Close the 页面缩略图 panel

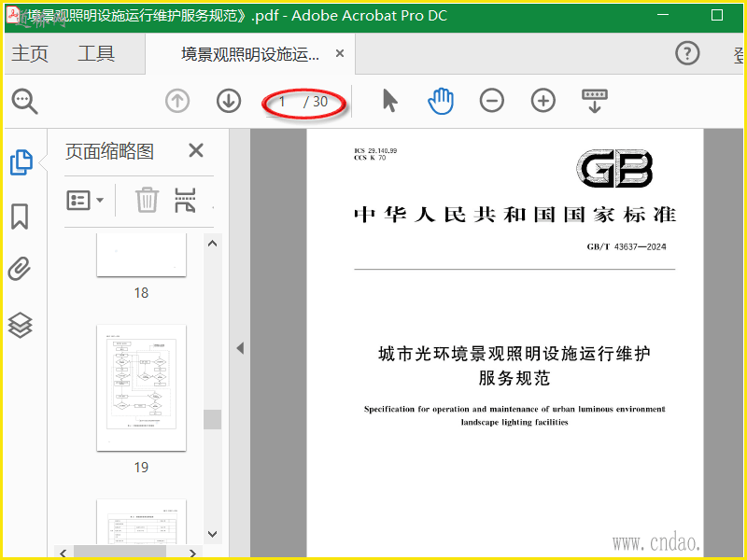[196, 150]
